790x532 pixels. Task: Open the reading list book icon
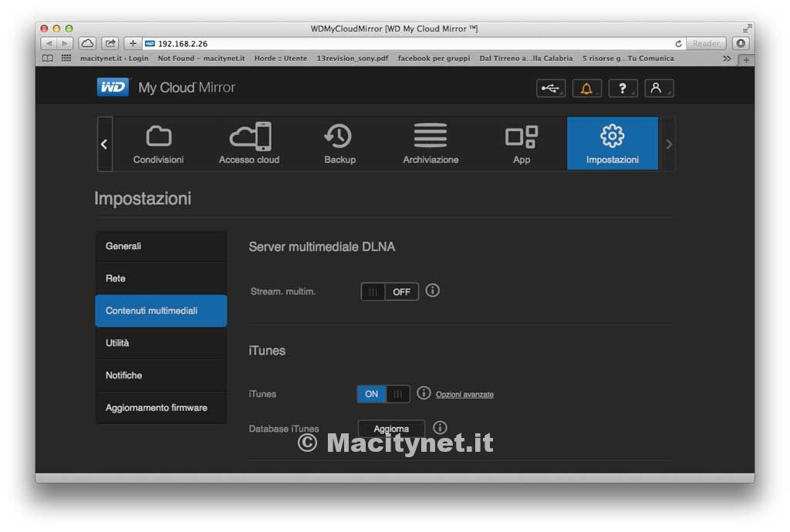click(x=48, y=59)
